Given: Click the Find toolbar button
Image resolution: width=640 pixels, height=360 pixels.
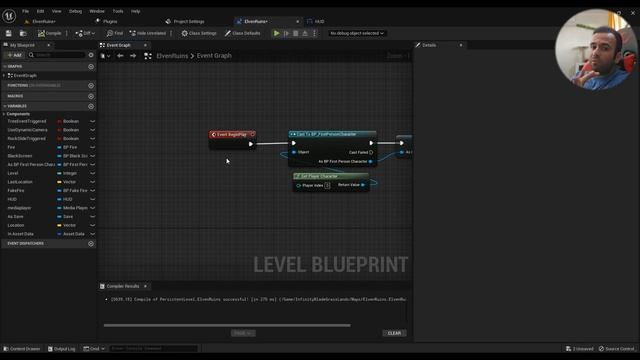Looking at the screenshot, I should coord(115,33).
